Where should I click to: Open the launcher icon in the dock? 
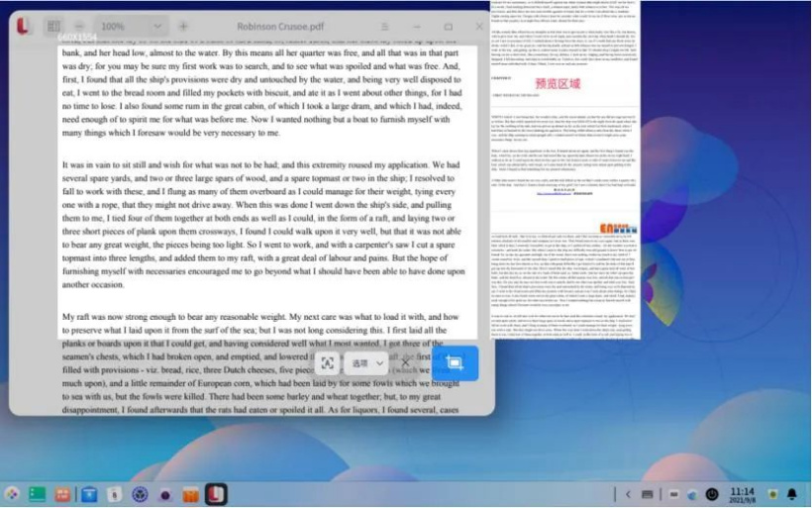[12, 494]
